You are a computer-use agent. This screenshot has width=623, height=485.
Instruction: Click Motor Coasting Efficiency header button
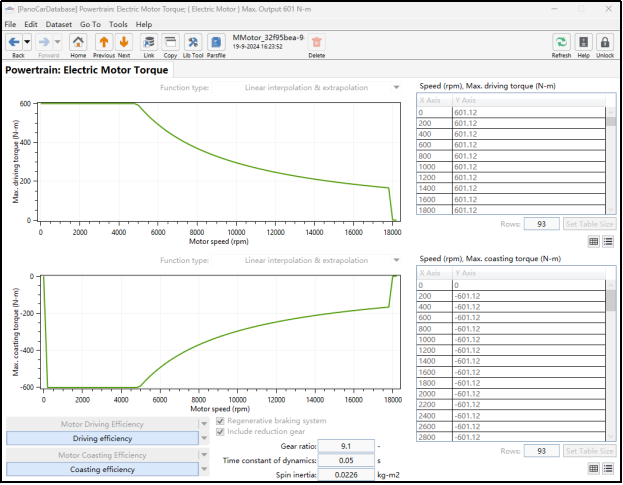[x=102, y=455]
